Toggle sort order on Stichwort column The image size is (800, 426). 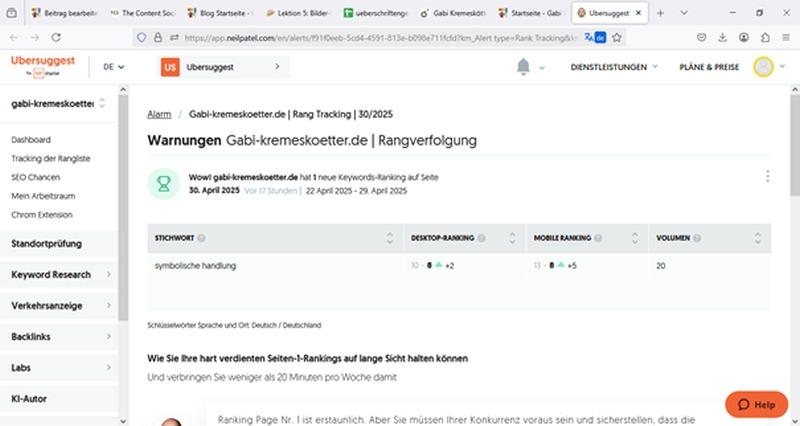tap(389, 238)
